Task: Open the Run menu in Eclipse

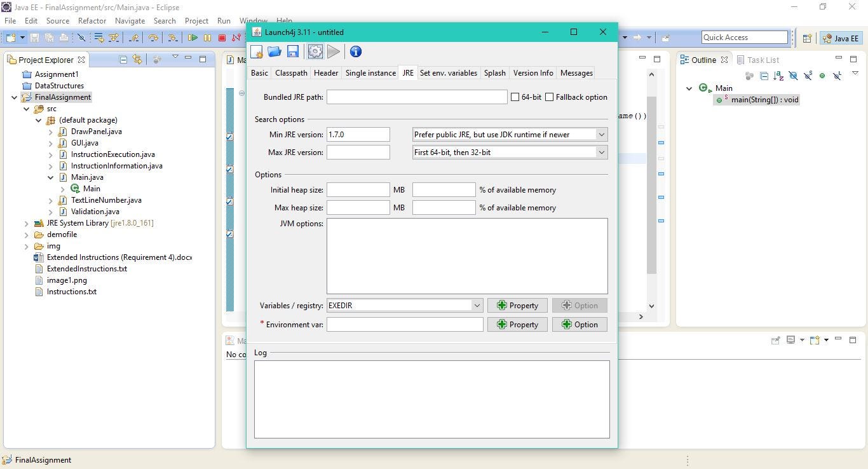Action: pos(223,20)
